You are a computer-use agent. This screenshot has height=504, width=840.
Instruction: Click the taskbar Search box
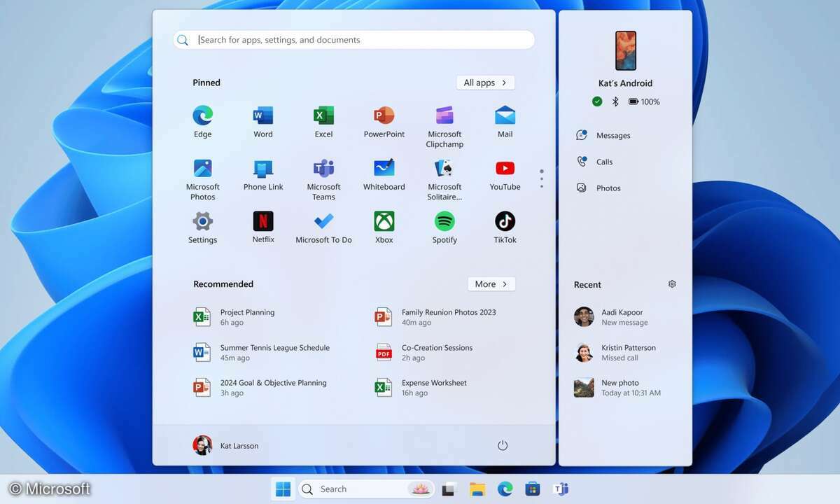[x=367, y=489]
